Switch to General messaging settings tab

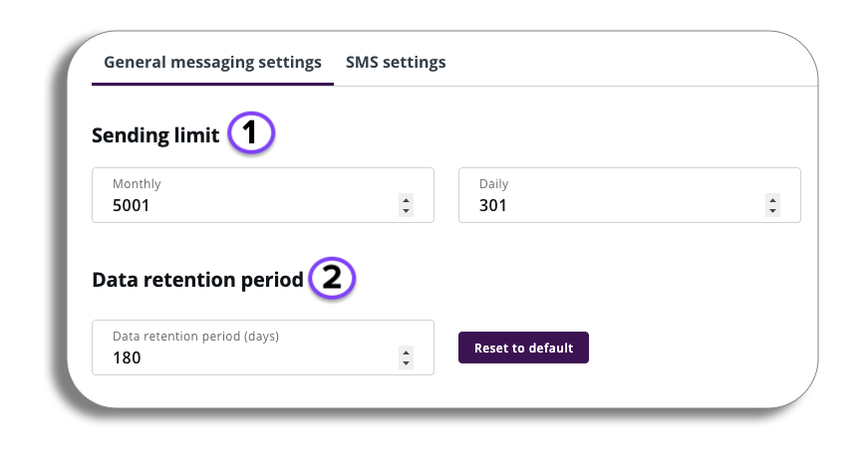coord(212,63)
